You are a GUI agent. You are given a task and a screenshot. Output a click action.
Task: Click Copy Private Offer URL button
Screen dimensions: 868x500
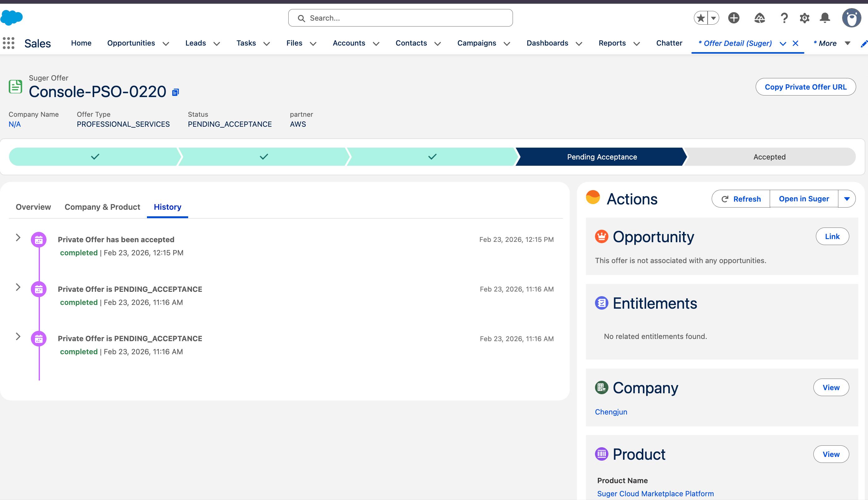tap(805, 87)
